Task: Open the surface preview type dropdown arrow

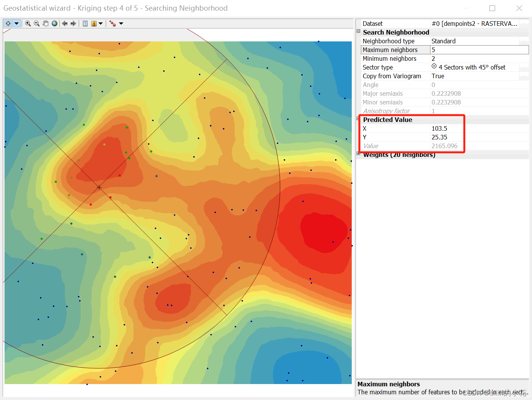Action: 101,24
